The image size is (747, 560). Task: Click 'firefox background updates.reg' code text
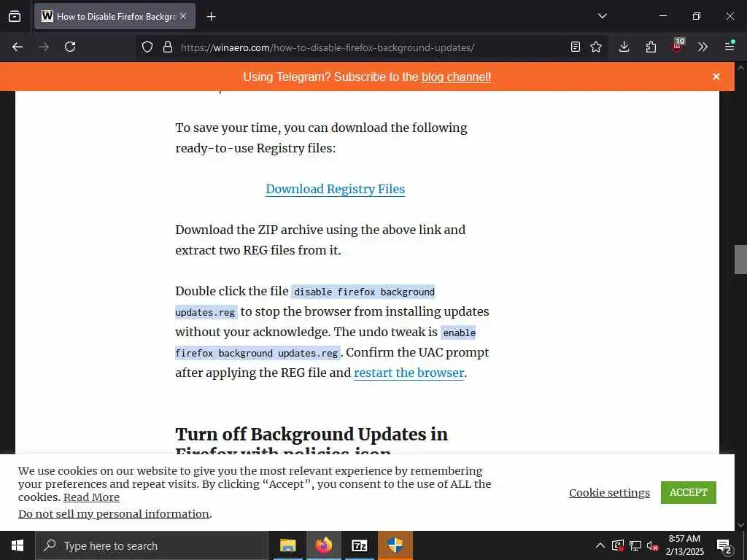tap(257, 354)
